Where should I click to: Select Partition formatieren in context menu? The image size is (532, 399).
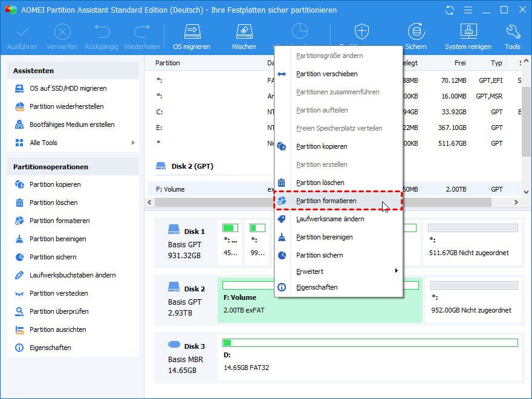tap(338, 201)
